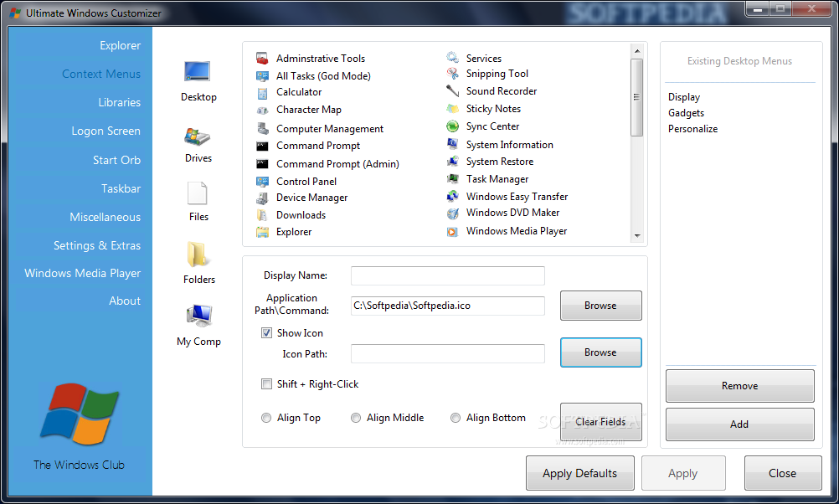Click the Windows DVD Maker icon
Screen dimensions: 839x504
pos(453,213)
